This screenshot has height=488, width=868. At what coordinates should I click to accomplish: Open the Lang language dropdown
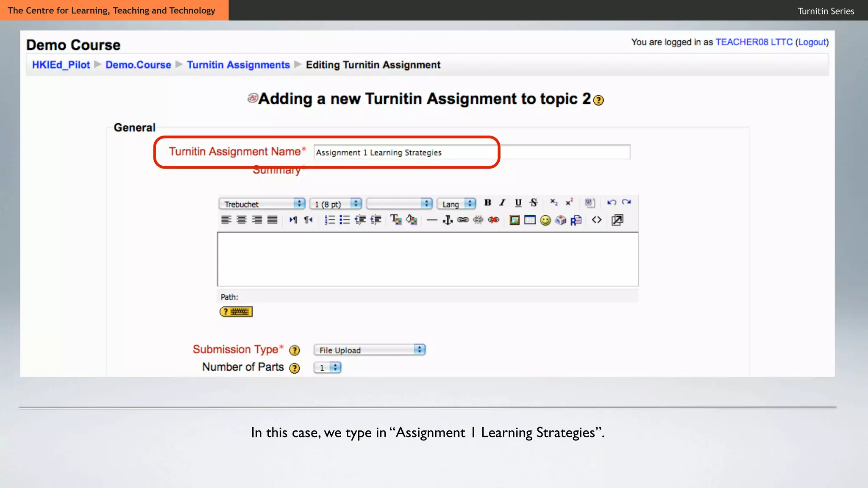456,204
